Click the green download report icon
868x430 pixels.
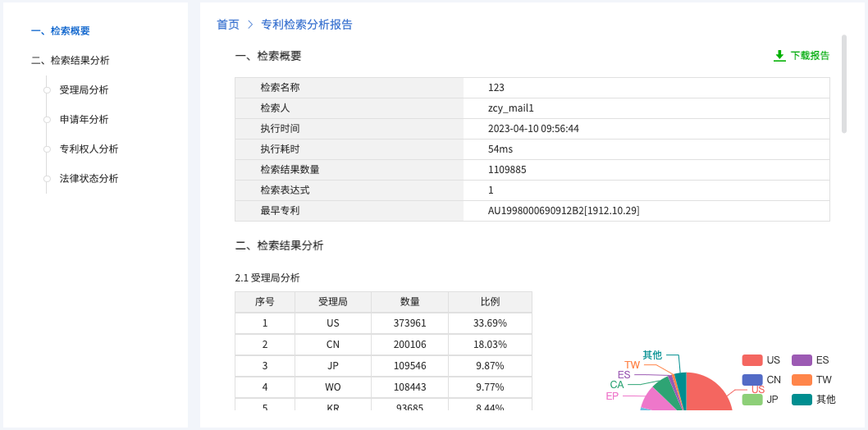click(x=779, y=56)
